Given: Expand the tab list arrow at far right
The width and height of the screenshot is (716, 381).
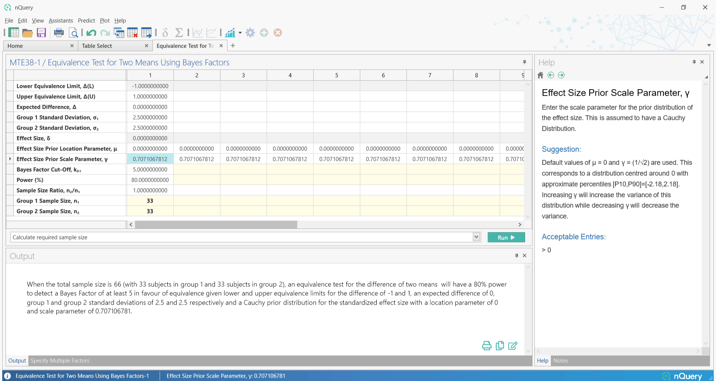Looking at the screenshot, I should click(x=709, y=45).
